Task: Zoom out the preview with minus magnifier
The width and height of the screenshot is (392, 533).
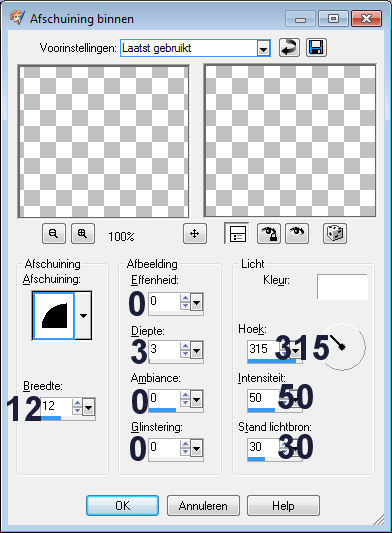Action: click(x=54, y=234)
